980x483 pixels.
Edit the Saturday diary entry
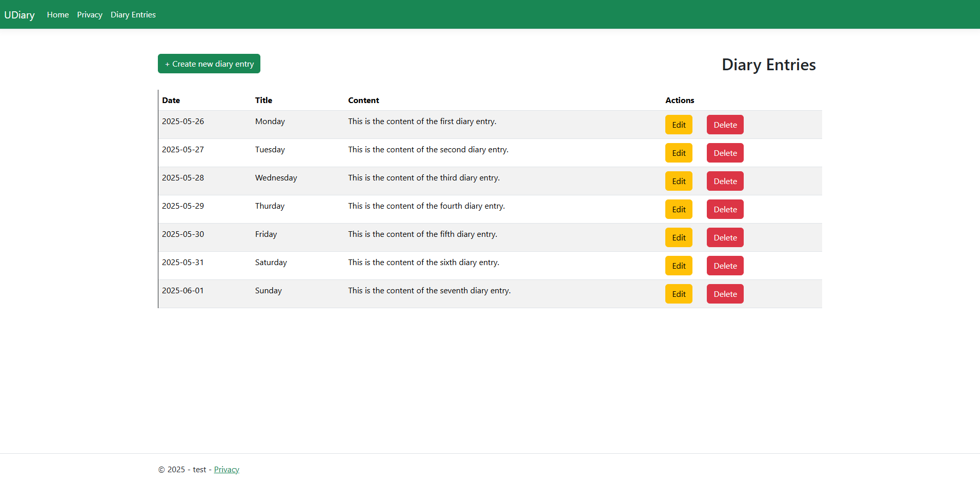679,266
